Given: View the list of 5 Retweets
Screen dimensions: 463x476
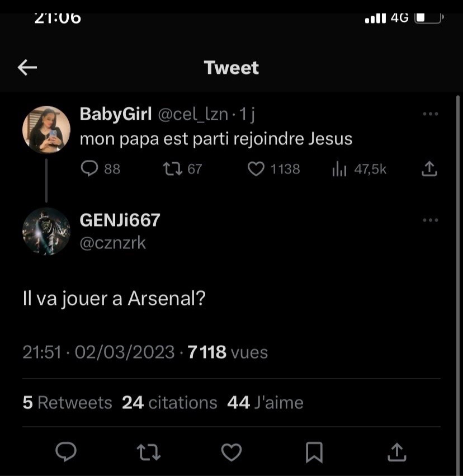Looking at the screenshot, I should click(67, 403).
